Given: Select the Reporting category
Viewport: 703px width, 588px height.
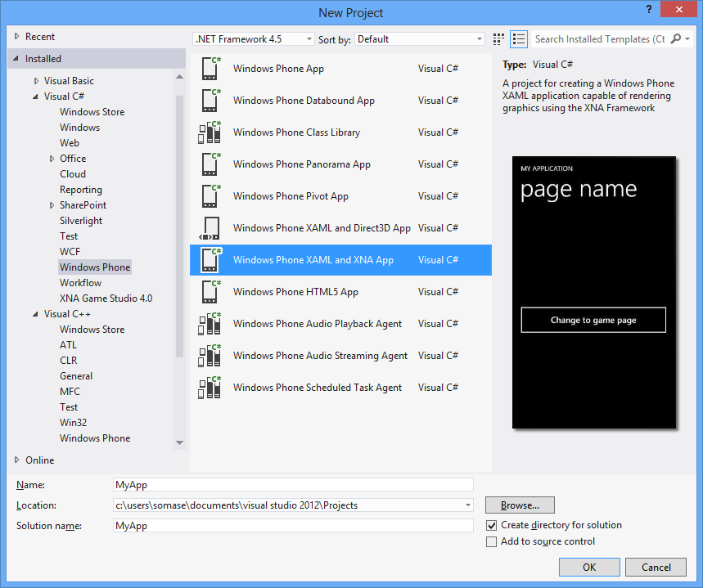Looking at the screenshot, I should pyautogui.click(x=81, y=190).
